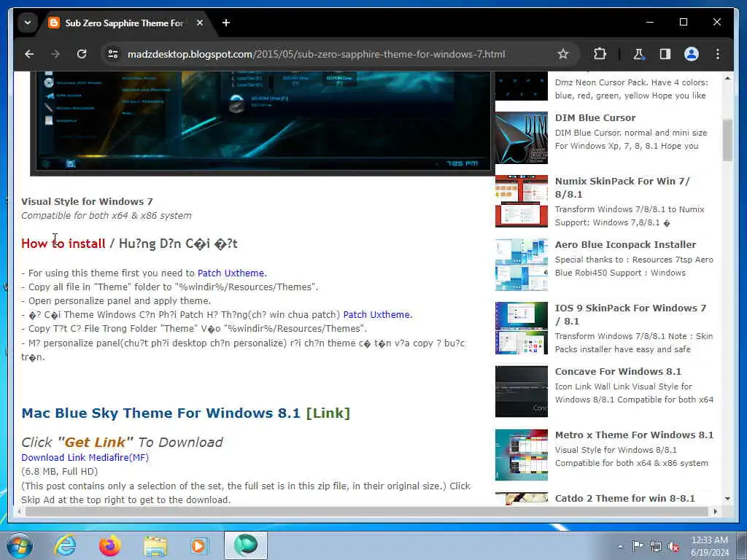The height and width of the screenshot is (560, 747).
Task: Click the "How to install" heading text
Action: point(63,244)
